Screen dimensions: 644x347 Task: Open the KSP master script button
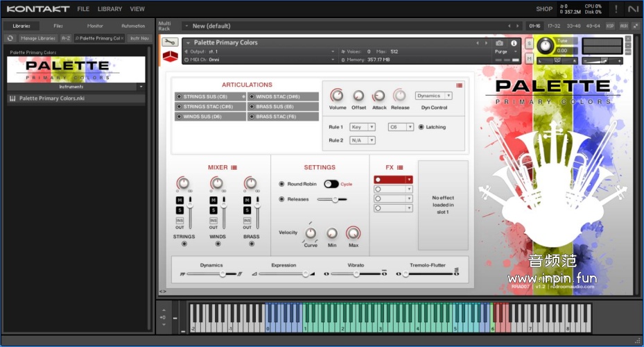click(610, 26)
